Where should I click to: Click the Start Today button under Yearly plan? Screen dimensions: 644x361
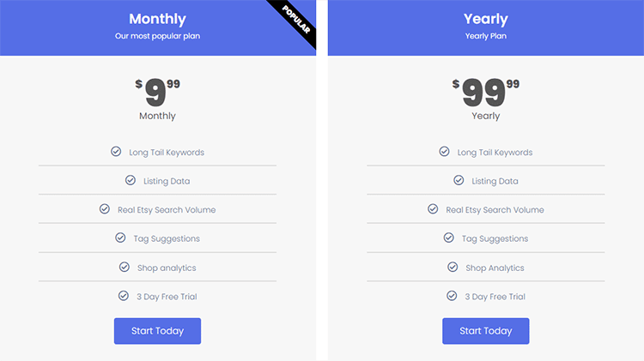click(485, 331)
